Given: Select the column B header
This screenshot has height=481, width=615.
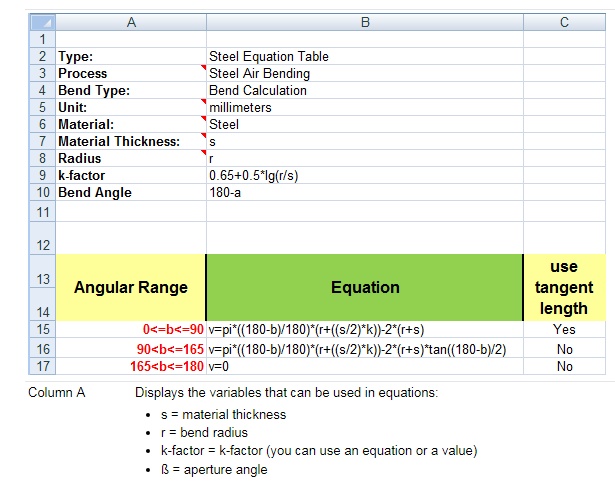Looking at the screenshot, I should tap(365, 22).
